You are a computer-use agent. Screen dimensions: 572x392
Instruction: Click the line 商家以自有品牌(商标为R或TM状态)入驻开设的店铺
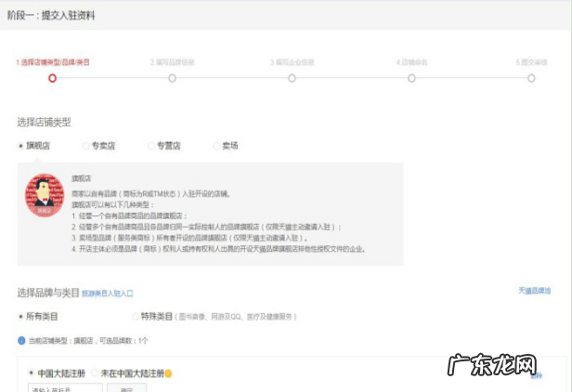150,194
